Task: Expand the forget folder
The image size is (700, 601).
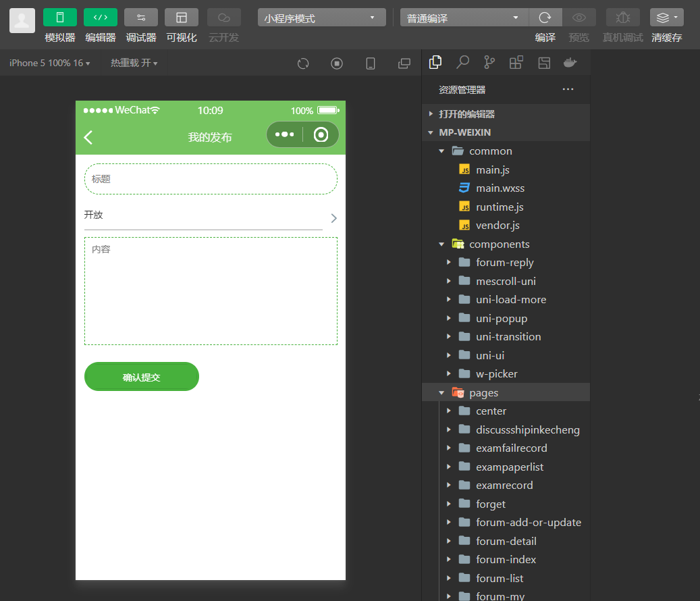Action: [506, 504]
